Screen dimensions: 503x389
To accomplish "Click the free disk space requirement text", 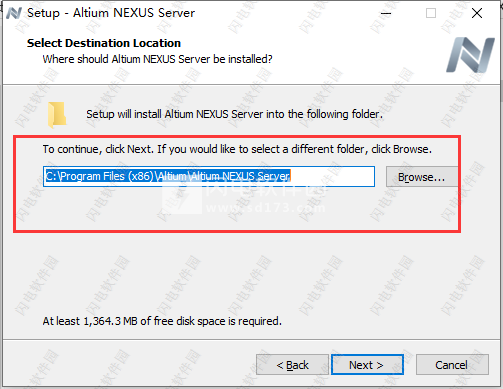I will [162, 321].
